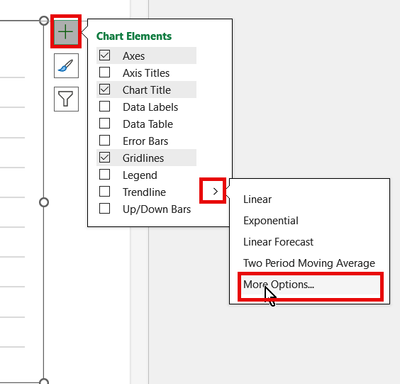Enable the Legend checkbox

coord(105,174)
